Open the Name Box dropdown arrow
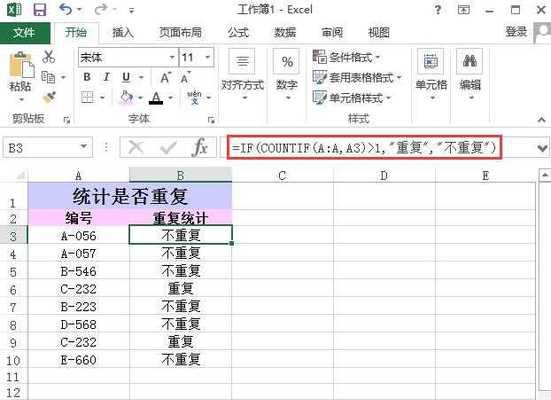This screenshot has width=551, height=400. [x=84, y=146]
